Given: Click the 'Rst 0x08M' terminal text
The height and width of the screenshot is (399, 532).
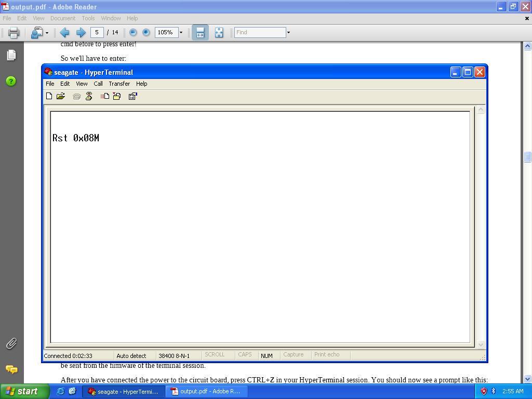Looking at the screenshot, I should click(x=76, y=138).
